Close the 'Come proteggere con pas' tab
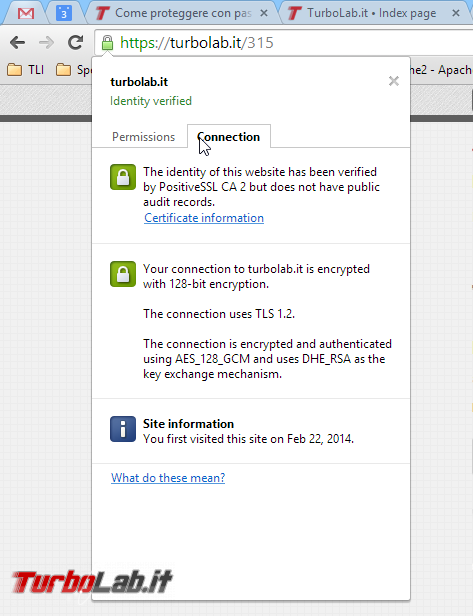473x616 pixels. (264, 13)
